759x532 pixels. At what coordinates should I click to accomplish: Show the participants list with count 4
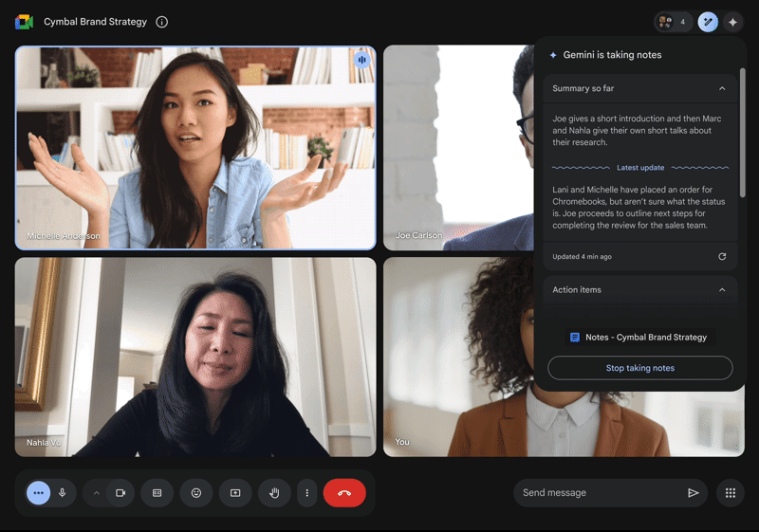674,22
